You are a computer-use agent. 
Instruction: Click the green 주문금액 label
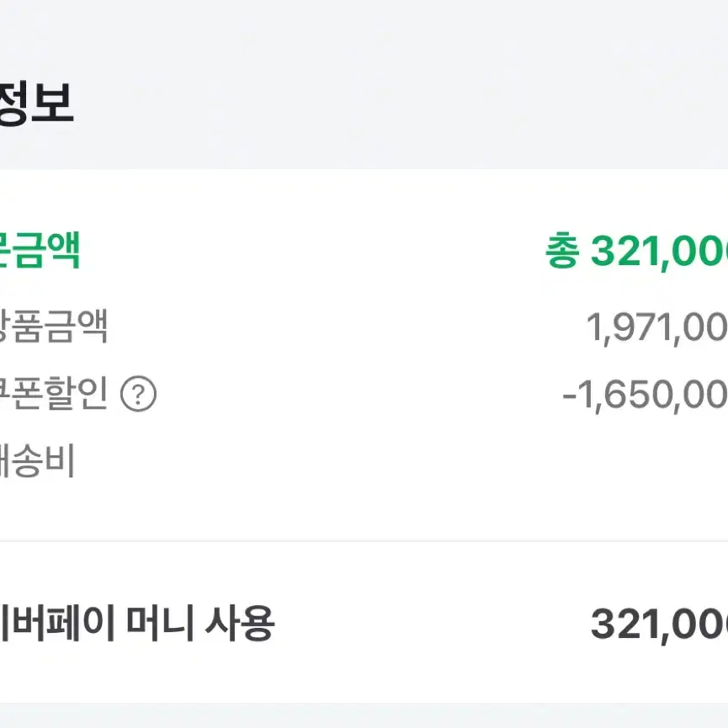pos(40,250)
